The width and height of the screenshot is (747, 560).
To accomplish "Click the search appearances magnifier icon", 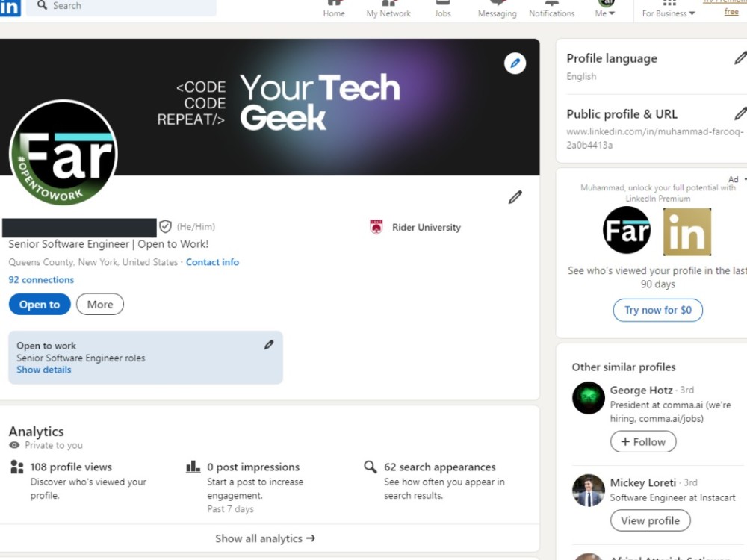I will coord(371,467).
